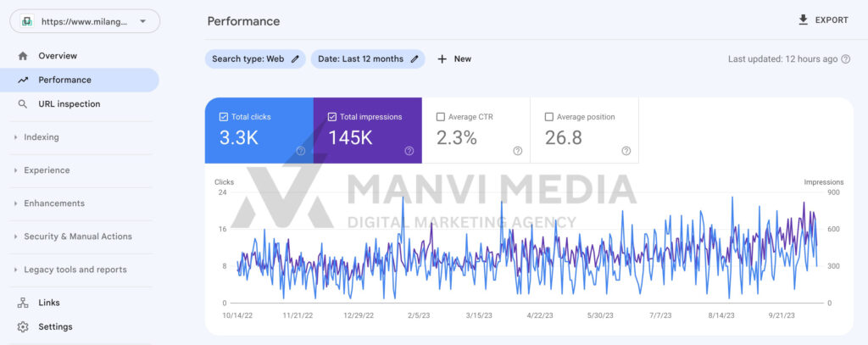Click the Performance page heading

[x=243, y=21]
